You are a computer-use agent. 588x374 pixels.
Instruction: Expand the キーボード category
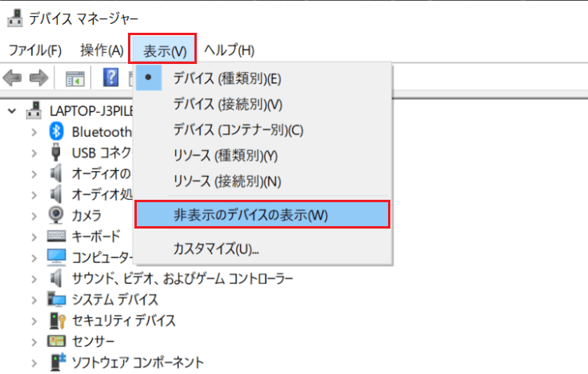34,237
